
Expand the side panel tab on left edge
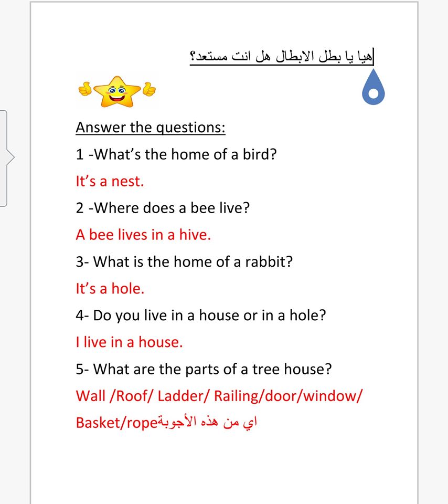[5, 157]
